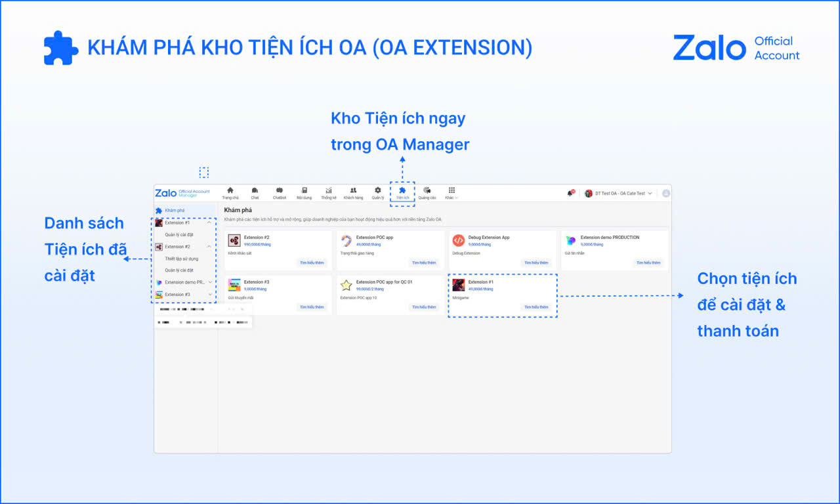The width and height of the screenshot is (840, 504).
Task: Click the DT Test OA account avatar
Action: (x=589, y=194)
